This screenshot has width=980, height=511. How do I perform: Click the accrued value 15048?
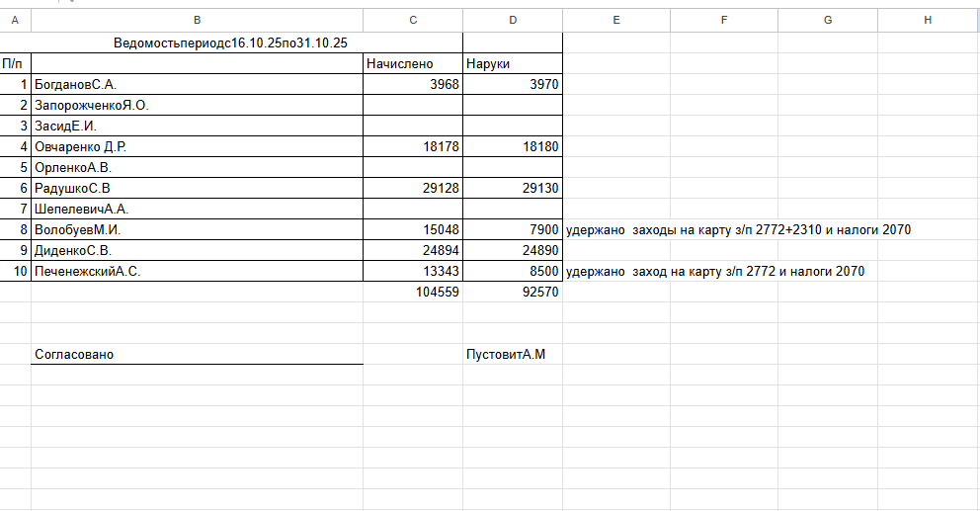pyautogui.click(x=413, y=229)
